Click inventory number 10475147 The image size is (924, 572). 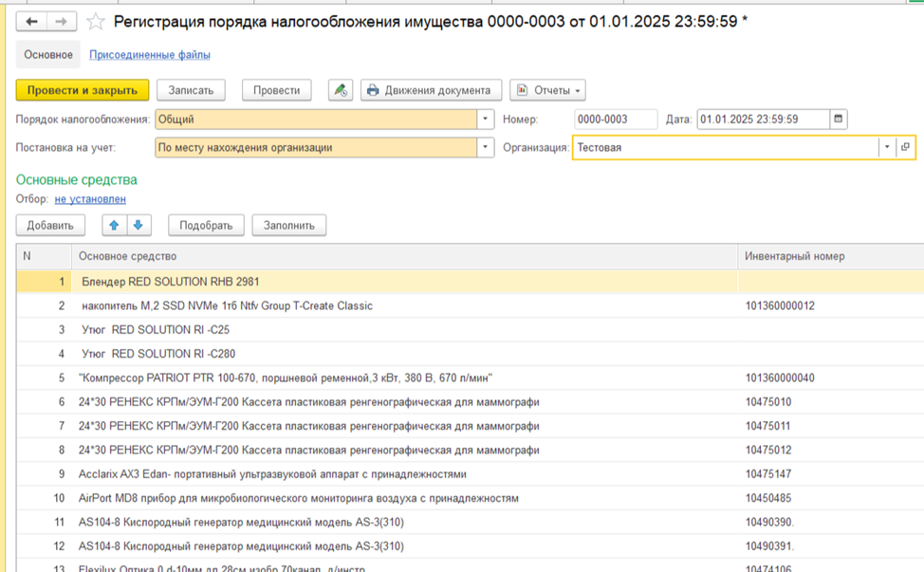coord(768,474)
